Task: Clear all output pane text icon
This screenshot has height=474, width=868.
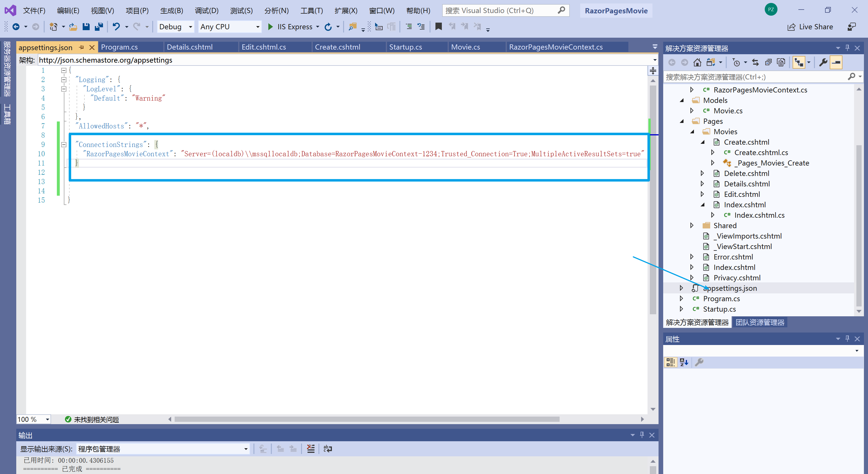Action: tap(311, 449)
